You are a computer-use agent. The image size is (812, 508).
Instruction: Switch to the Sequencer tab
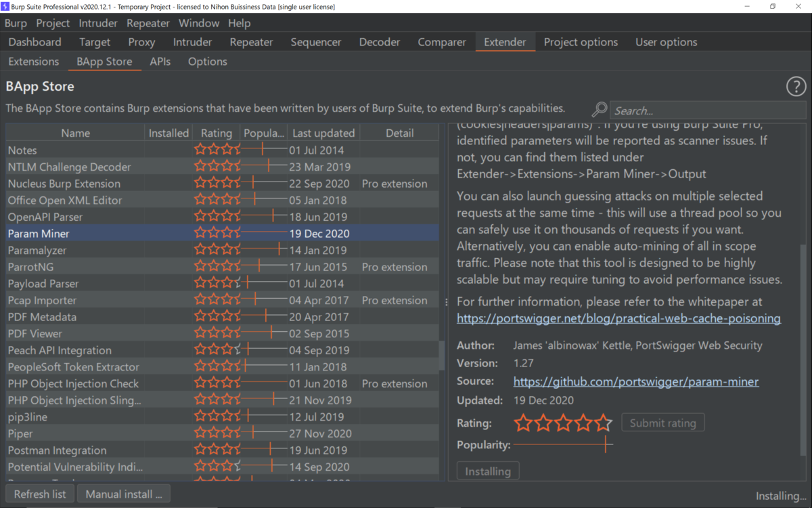pos(316,42)
